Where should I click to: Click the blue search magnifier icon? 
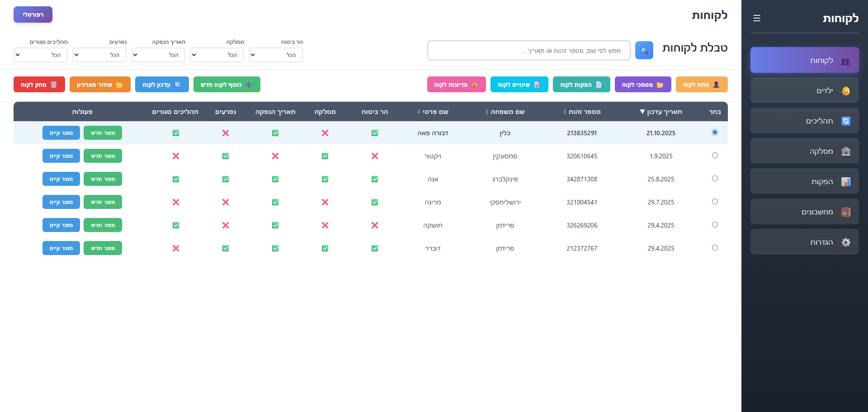(644, 50)
